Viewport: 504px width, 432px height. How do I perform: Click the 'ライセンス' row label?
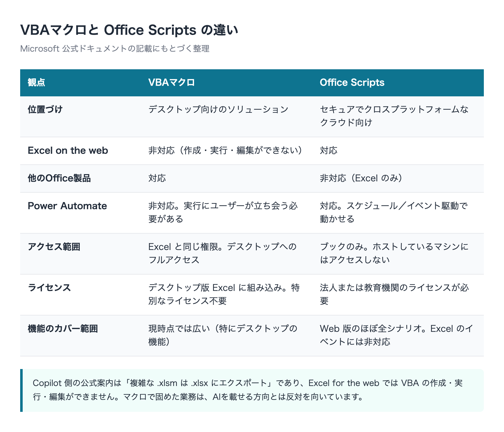point(50,288)
